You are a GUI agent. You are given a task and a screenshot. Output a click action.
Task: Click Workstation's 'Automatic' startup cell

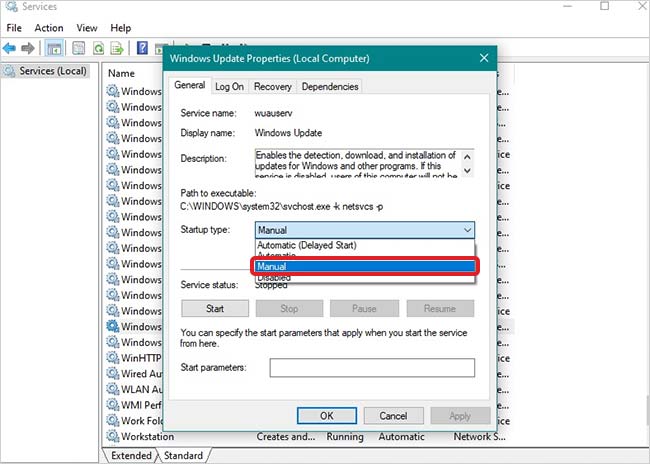(401, 436)
